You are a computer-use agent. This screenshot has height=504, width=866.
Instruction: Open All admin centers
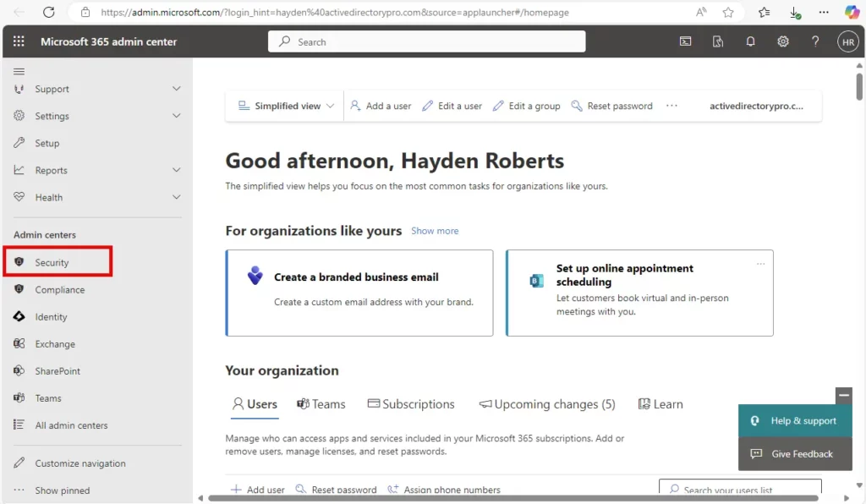click(71, 425)
